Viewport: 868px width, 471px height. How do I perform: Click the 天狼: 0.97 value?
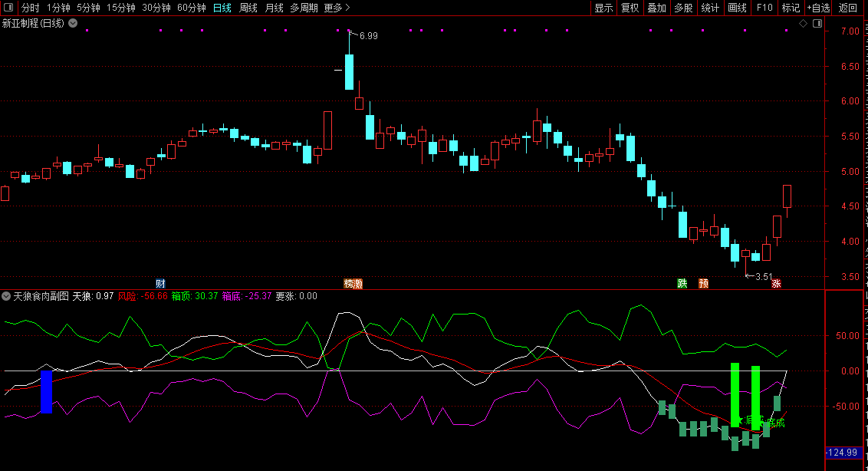pos(93,296)
